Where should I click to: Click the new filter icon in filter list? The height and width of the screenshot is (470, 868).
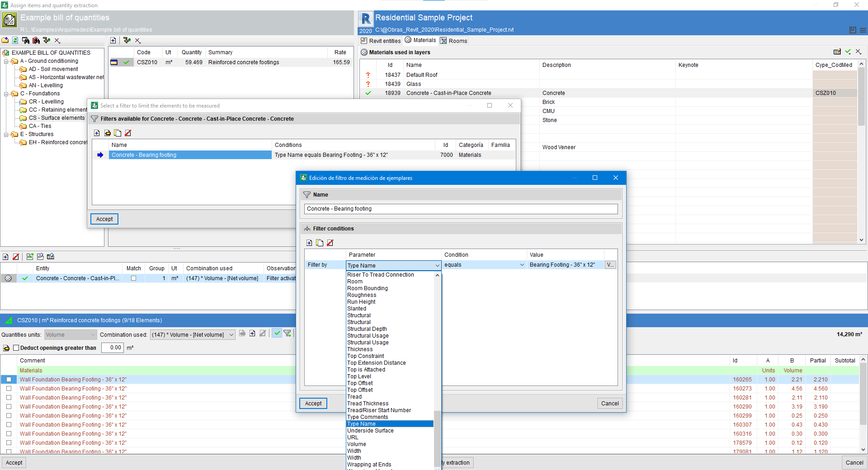click(x=97, y=133)
